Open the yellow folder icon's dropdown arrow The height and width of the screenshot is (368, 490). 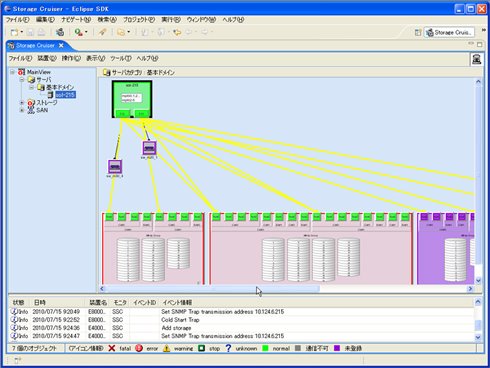[129, 32]
